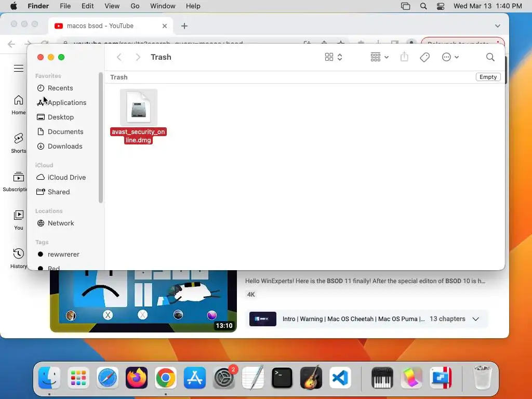Click Stage Manager icon in menu bar
The image size is (532, 399).
405,6
